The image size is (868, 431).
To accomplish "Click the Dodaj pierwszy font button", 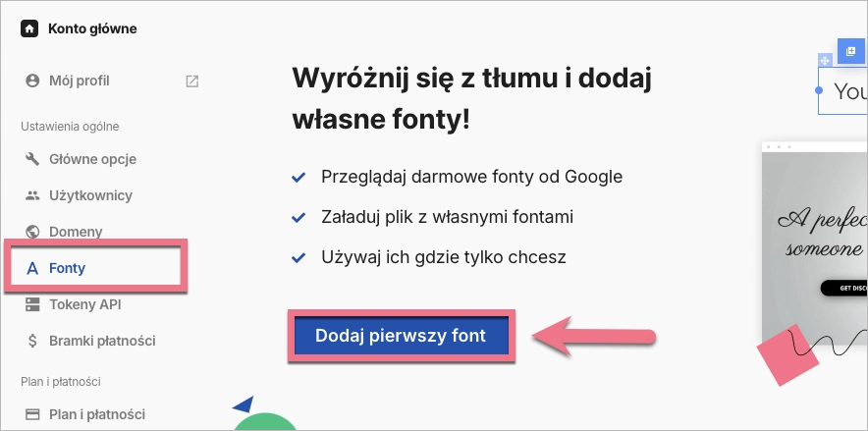I will [401, 336].
